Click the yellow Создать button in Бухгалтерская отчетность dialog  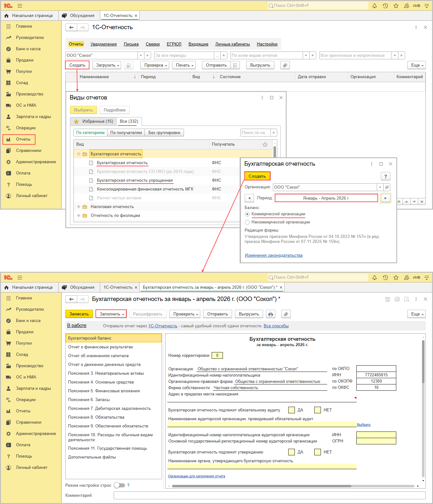[x=257, y=176]
